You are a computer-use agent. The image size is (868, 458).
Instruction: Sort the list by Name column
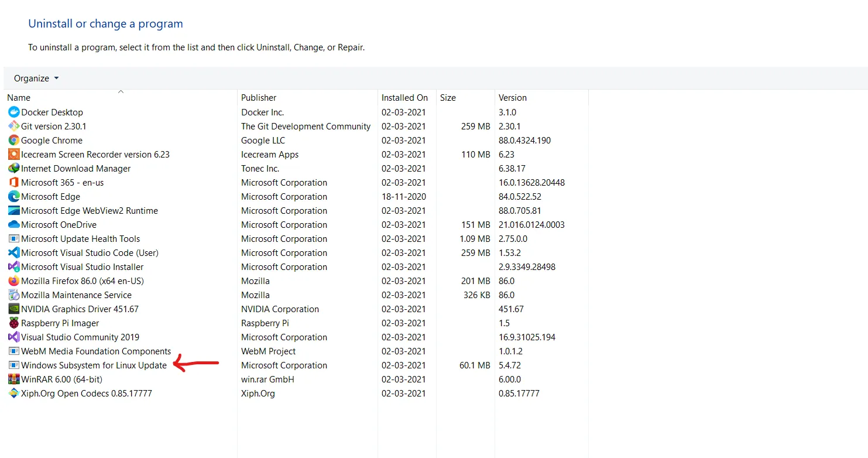click(19, 98)
